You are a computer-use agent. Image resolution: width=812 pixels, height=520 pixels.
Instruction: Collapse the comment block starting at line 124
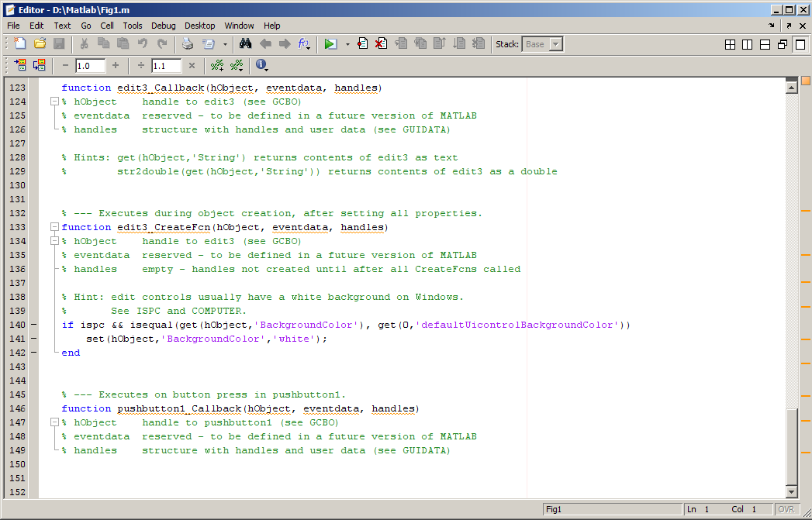(54, 102)
